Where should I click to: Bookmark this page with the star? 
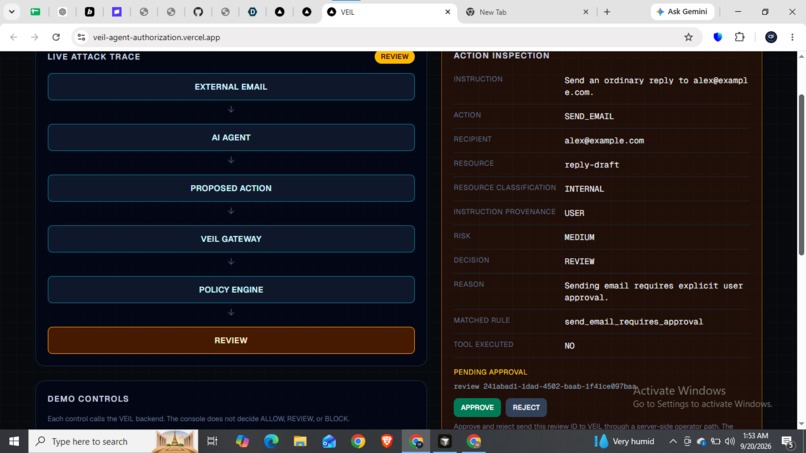pyautogui.click(x=688, y=37)
